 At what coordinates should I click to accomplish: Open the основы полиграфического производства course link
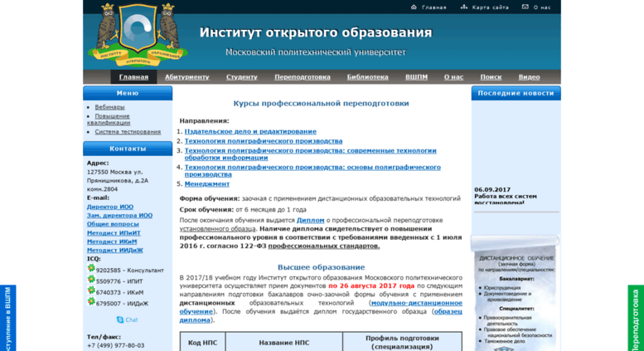point(312,171)
